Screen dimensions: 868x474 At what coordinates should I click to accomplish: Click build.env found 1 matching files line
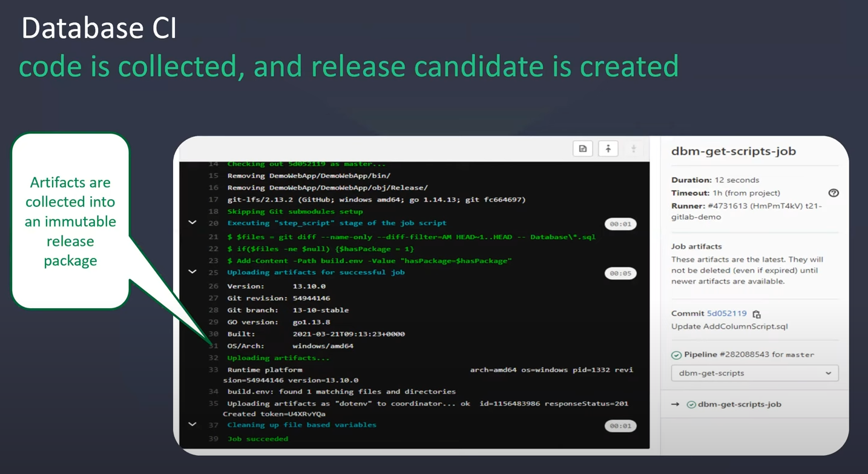[x=341, y=392]
